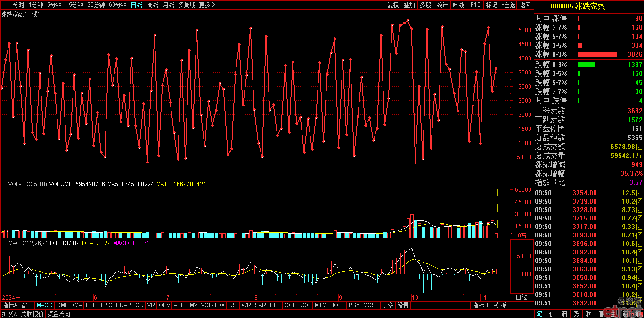
Task: Select the 5分钟 period
Action: tap(55, 5)
